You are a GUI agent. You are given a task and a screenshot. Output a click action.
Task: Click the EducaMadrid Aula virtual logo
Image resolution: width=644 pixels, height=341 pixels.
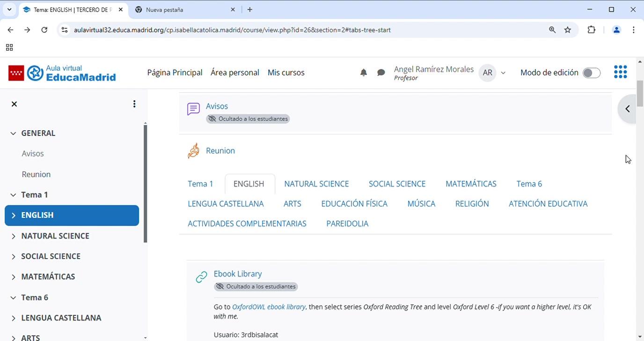[62, 73]
